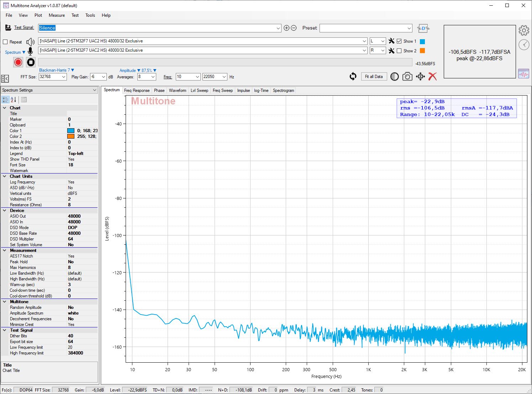Click the orange Show 2 color swatch
Screen dimensions: 532x394
tap(422, 51)
